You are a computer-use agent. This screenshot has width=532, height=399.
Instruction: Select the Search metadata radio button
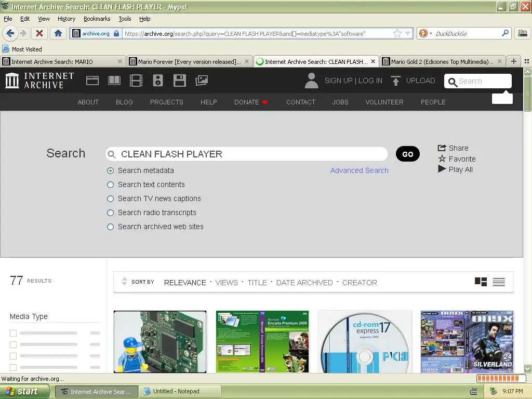(x=110, y=170)
